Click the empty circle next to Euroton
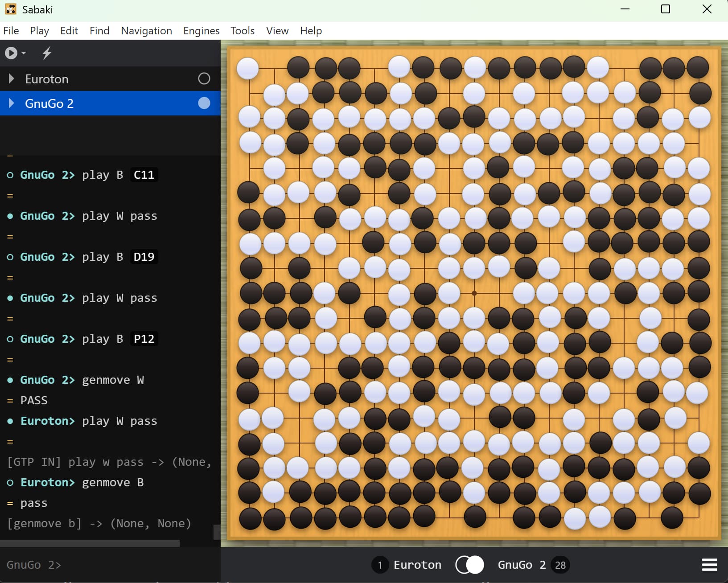The image size is (728, 583). 204,79
